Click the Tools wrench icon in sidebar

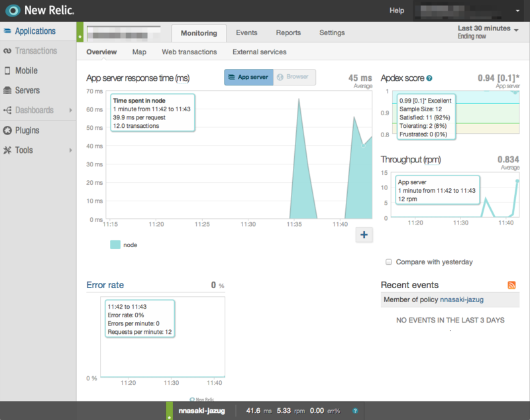point(7,150)
